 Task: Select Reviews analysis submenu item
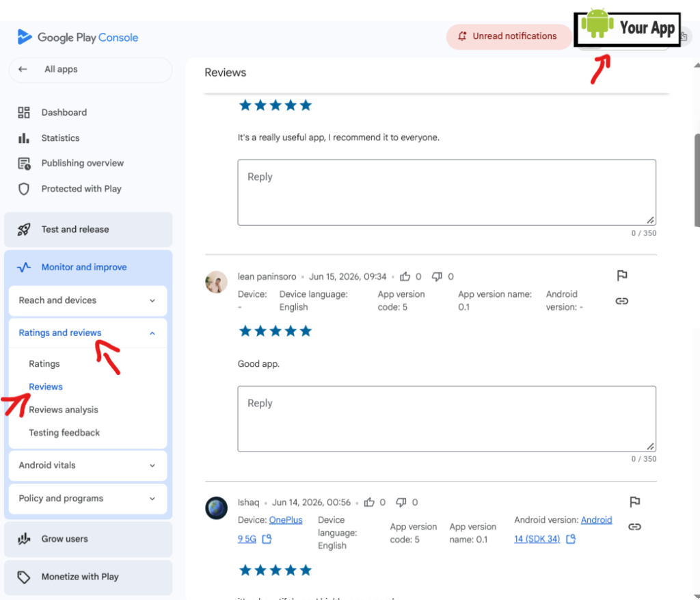[64, 410]
